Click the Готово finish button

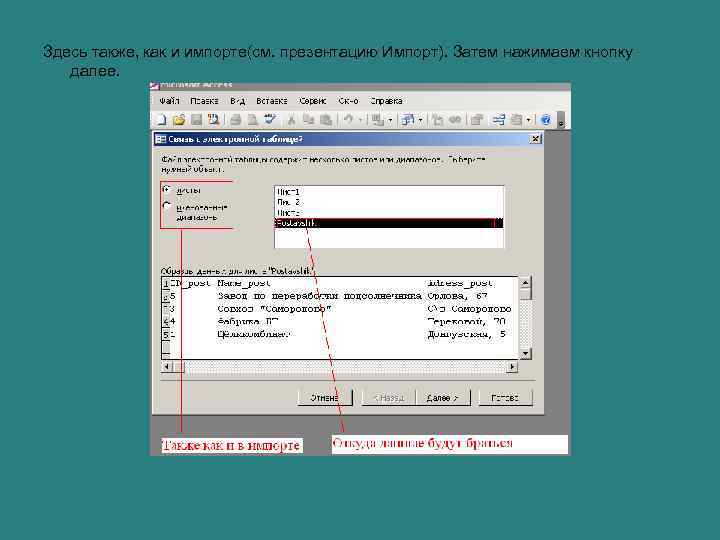coord(505,398)
